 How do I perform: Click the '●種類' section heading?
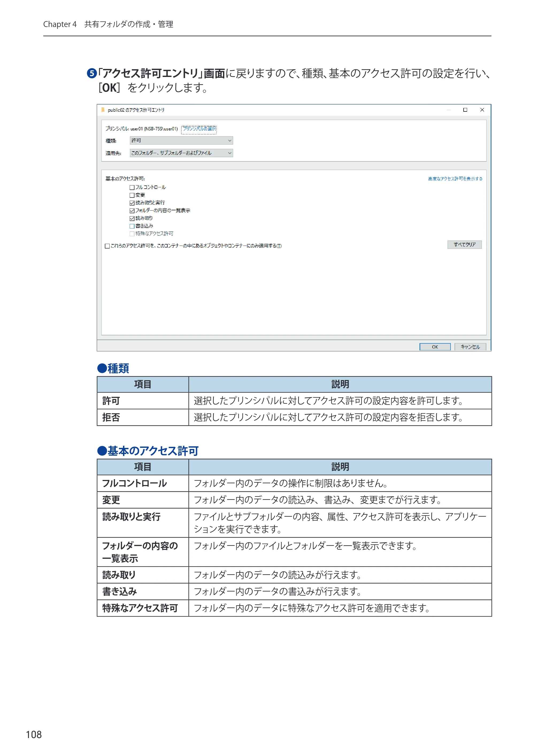(113, 368)
